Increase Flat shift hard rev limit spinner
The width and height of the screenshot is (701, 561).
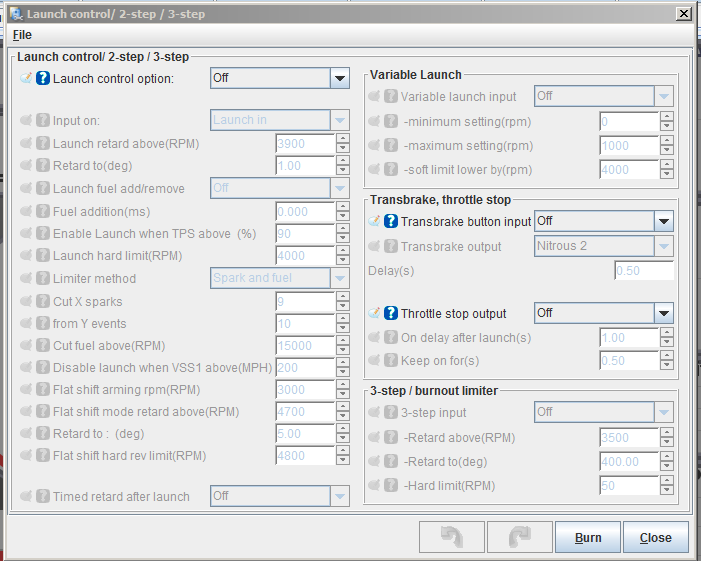coord(343,451)
